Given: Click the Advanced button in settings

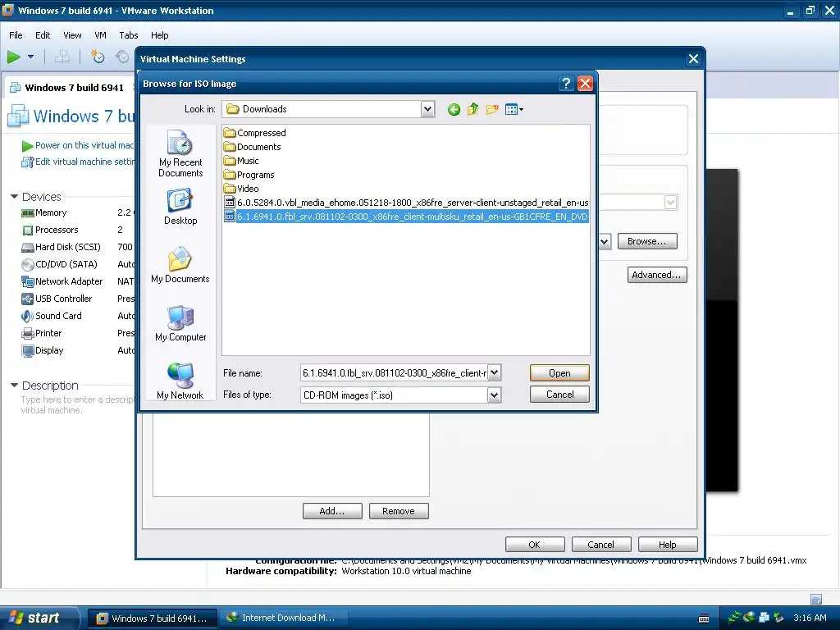Looking at the screenshot, I should (x=657, y=275).
